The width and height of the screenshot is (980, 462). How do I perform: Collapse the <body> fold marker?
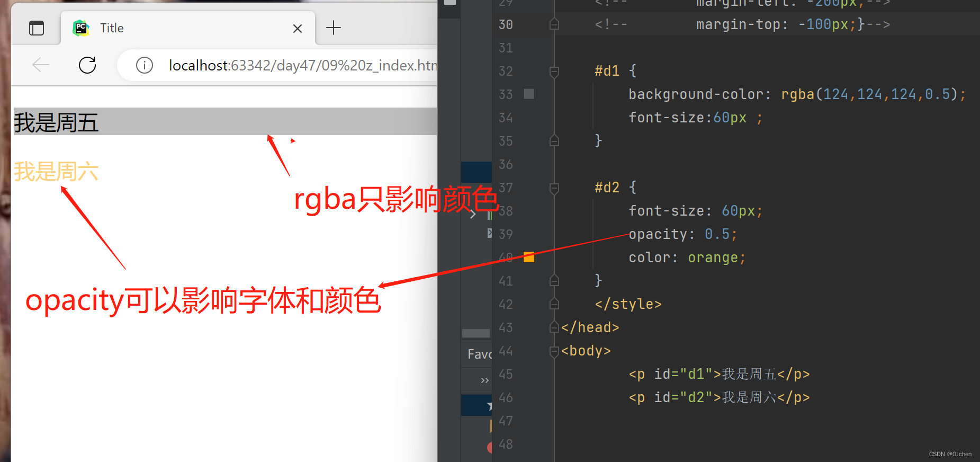click(x=554, y=351)
